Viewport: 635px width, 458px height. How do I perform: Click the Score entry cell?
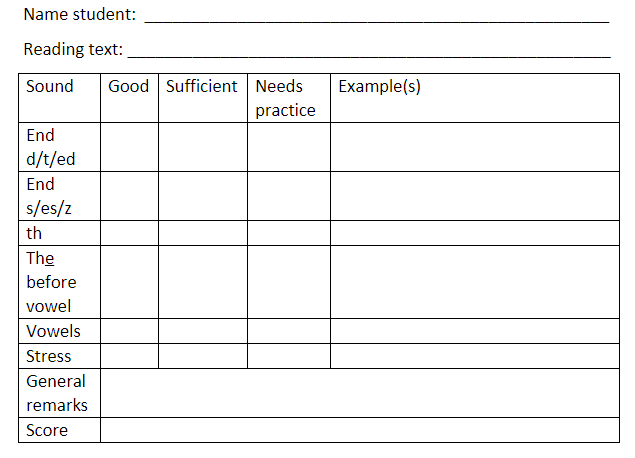tap(360, 430)
